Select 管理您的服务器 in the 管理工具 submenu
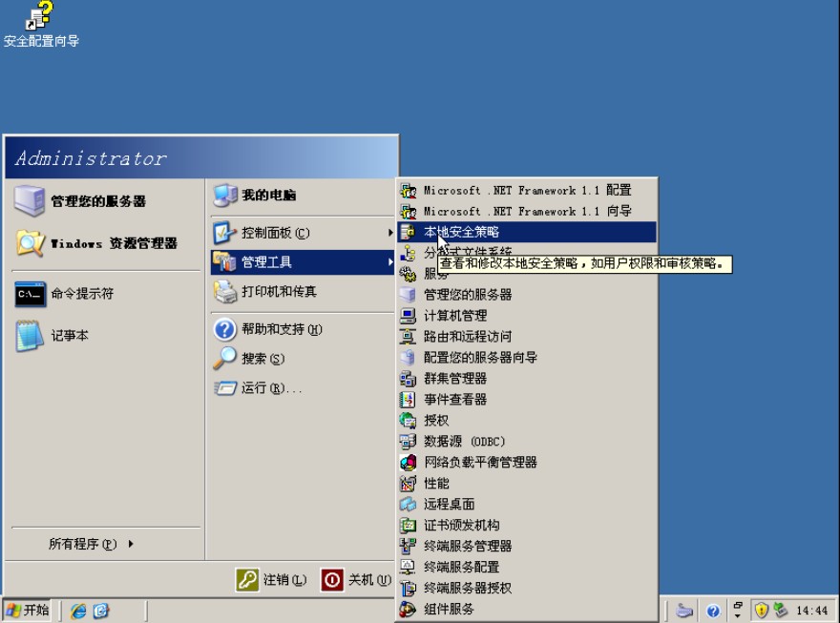Viewport: 840px width, 623px height. (x=527, y=295)
